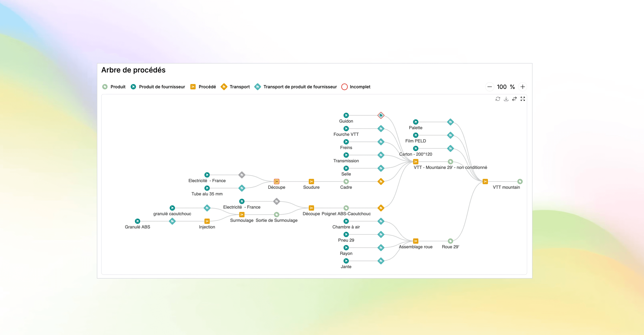644x335 pixels.
Task: Click the Assemblage roue process node
Action: click(416, 241)
